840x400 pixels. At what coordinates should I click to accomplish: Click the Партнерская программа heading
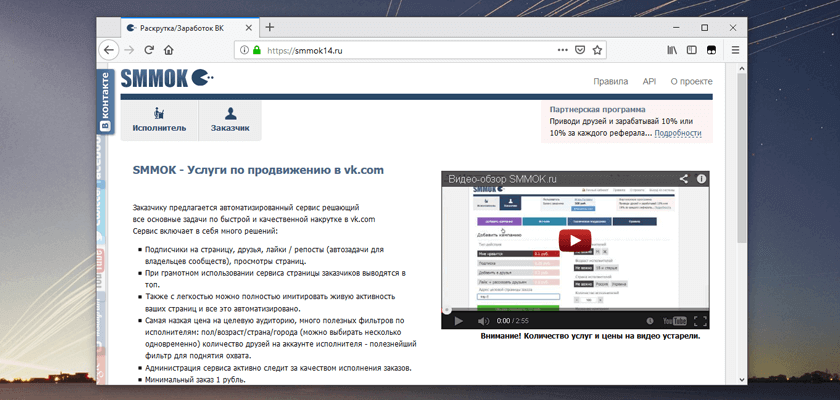pos(597,109)
